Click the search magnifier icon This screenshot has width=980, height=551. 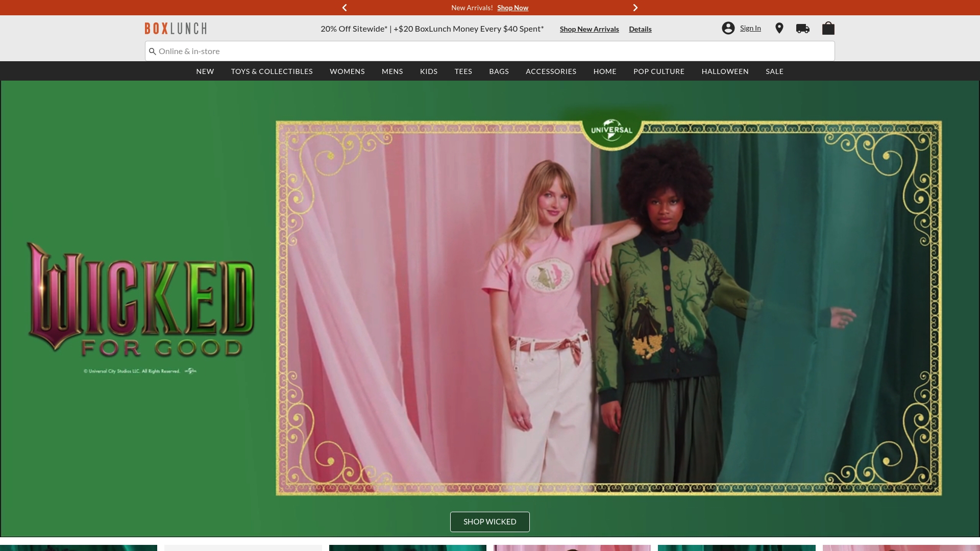(x=152, y=51)
